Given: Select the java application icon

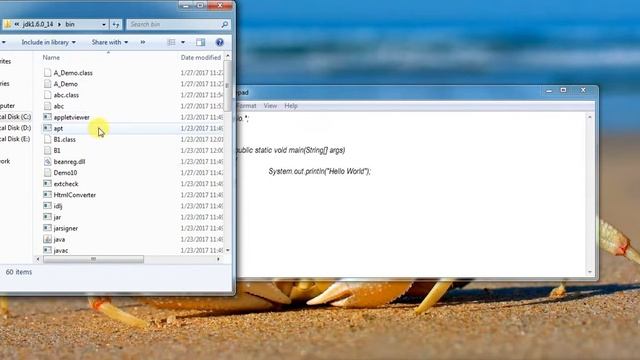Looking at the screenshot, I should point(47,239).
